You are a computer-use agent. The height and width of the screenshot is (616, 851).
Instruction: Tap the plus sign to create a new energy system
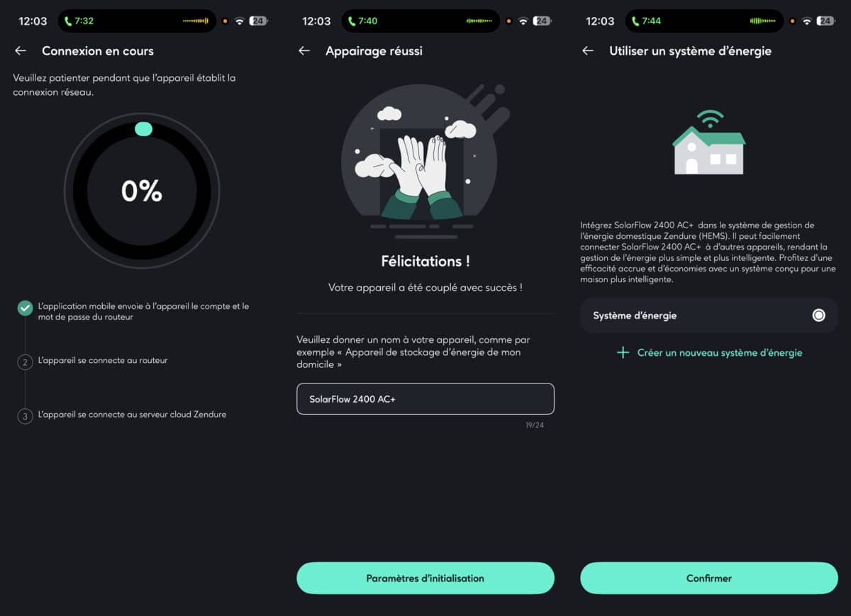coord(622,352)
